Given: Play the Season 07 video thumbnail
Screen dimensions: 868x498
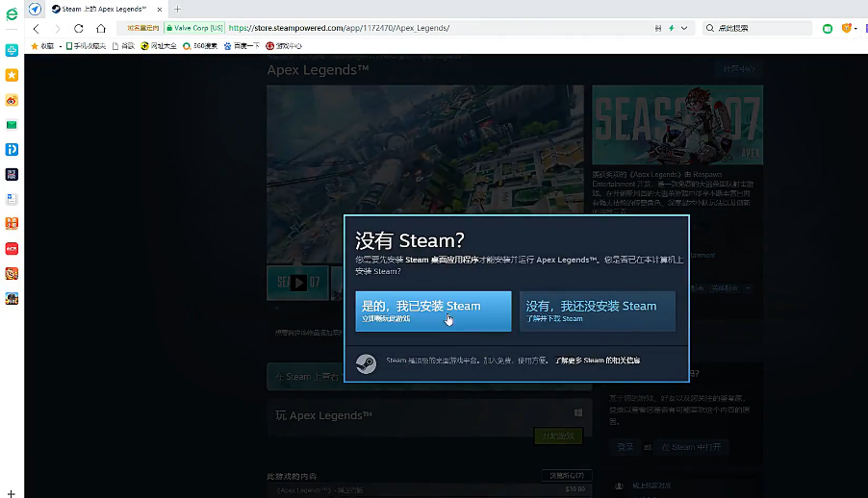Looking at the screenshot, I should click(x=297, y=283).
